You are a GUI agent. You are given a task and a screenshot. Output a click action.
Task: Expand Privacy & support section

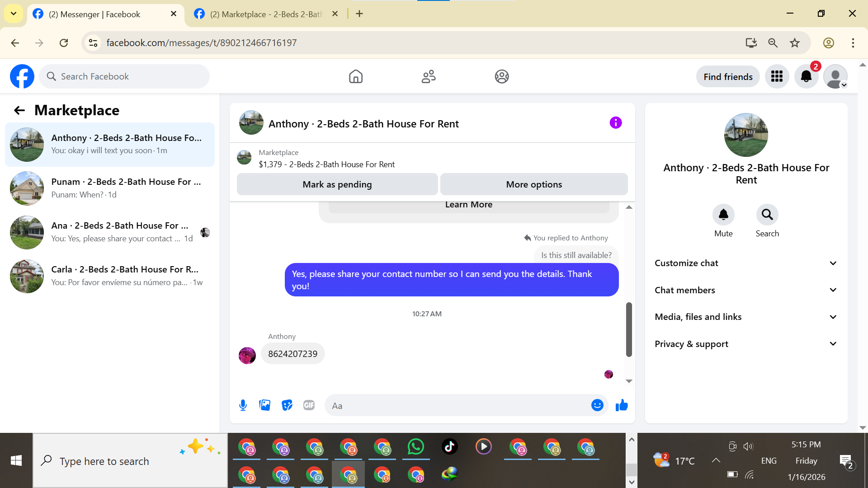[x=745, y=344]
